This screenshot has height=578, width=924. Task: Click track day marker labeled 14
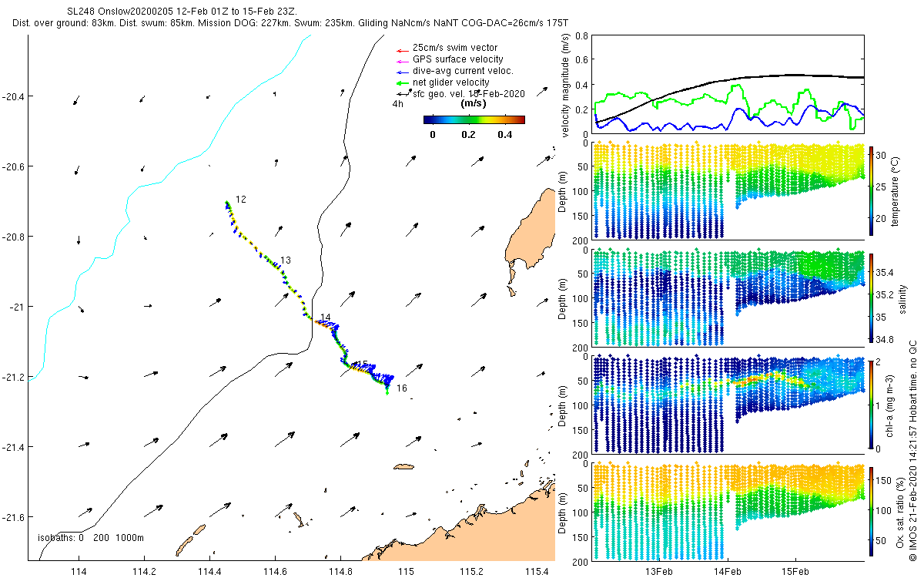coord(325,318)
